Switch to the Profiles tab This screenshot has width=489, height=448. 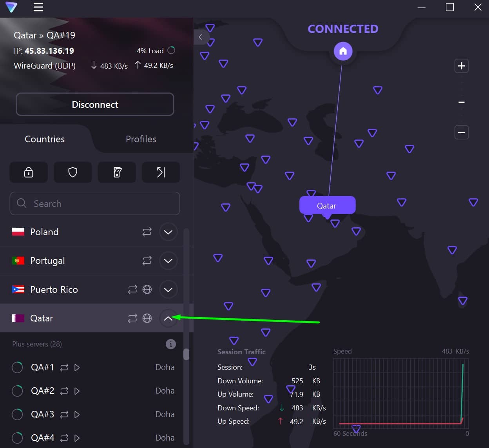141,139
